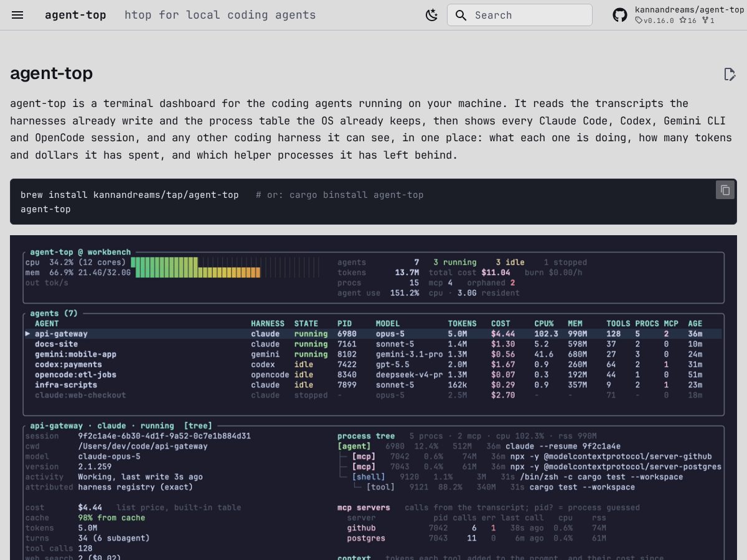The width and height of the screenshot is (747, 560).
Task: Copy the install code to clipboard
Action: click(725, 190)
